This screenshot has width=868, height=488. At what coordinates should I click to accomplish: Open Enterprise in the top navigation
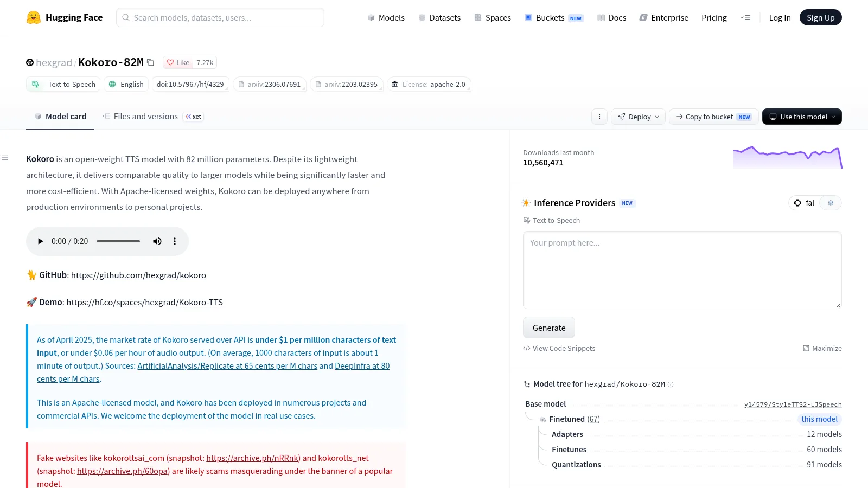click(x=664, y=17)
